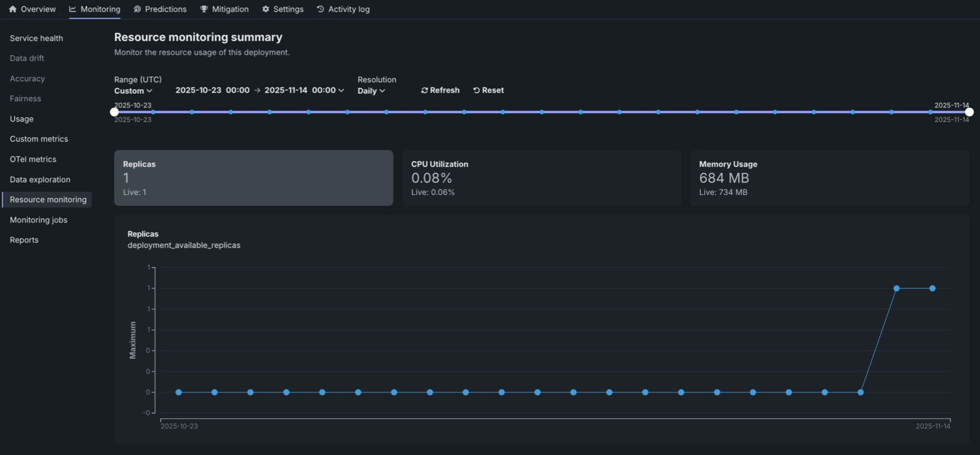Go to Custom metrics page
Image resolution: width=980 pixels, height=455 pixels.
[x=39, y=139]
